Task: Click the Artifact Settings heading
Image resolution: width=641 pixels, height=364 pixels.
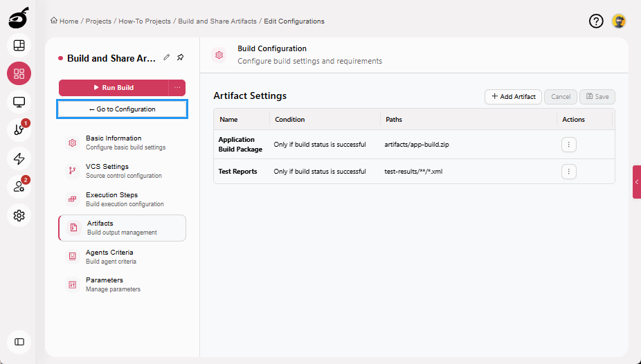Action: coord(250,96)
